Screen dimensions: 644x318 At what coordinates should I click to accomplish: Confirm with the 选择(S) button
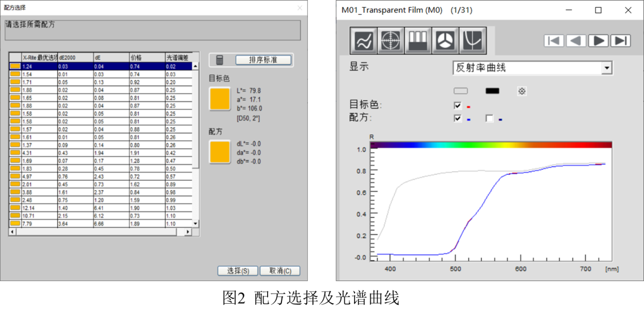pos(237,271)
